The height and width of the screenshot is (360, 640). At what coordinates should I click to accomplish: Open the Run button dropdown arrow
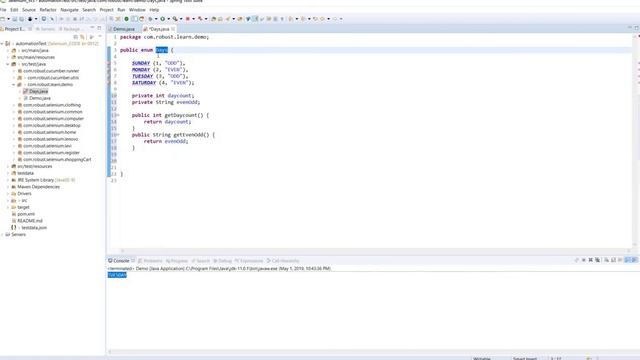(169, 19)
